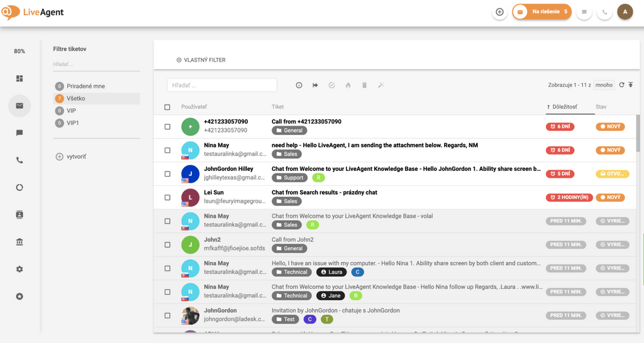The height and width of the screenshot is (343, 644).
Task: Click the Support department tag
Action: pos(289,178)
